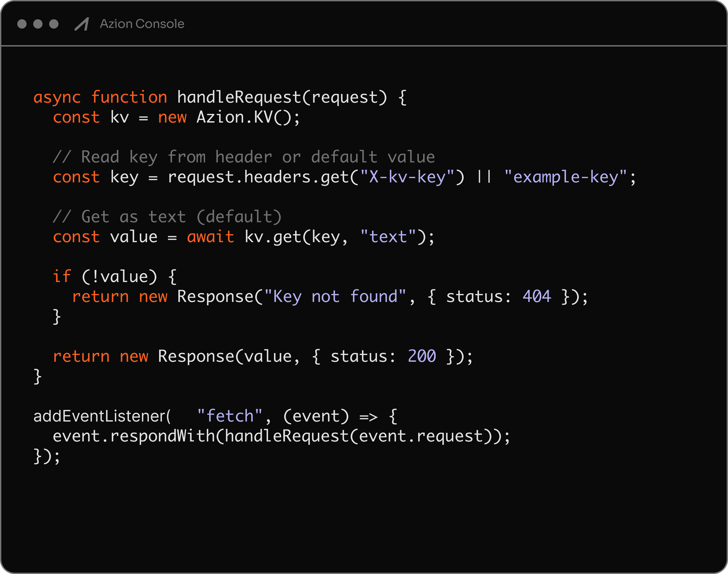Click the "fetch" event string
Image resolution: width=728 pixels, height=574 pixels.
pyautogui.click(x=229, y=416)
